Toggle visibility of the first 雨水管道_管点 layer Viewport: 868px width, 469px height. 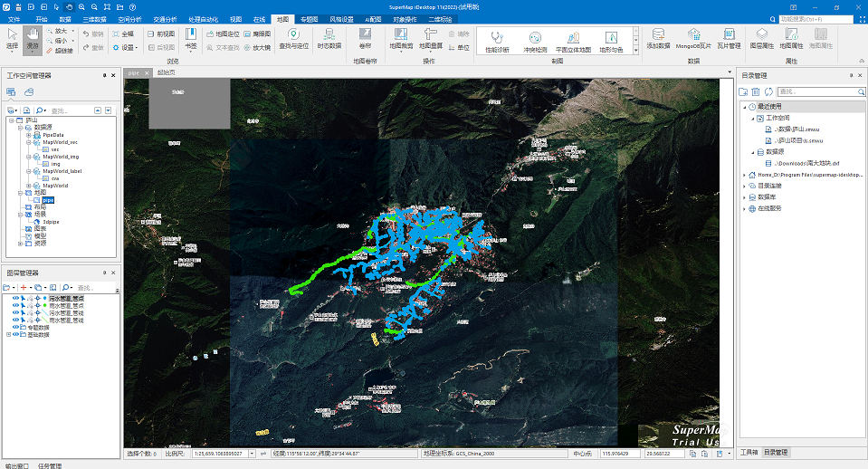[x=15, y=305]
